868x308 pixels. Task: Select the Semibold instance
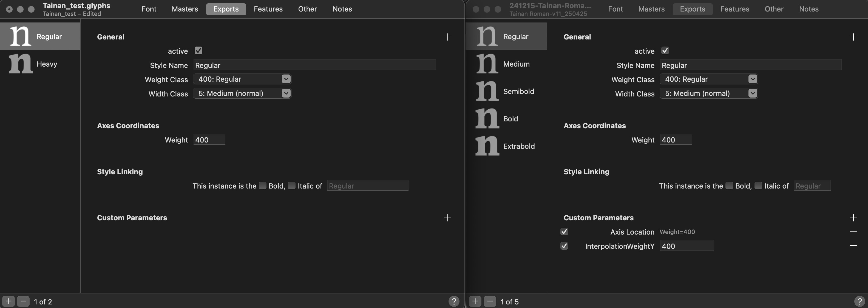pyautogui.click(x=506, y=91)
